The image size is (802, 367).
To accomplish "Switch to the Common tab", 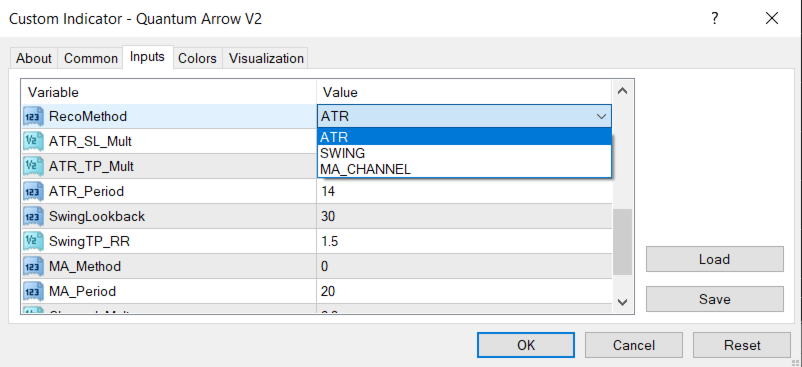I will click(x=91, y=58).
